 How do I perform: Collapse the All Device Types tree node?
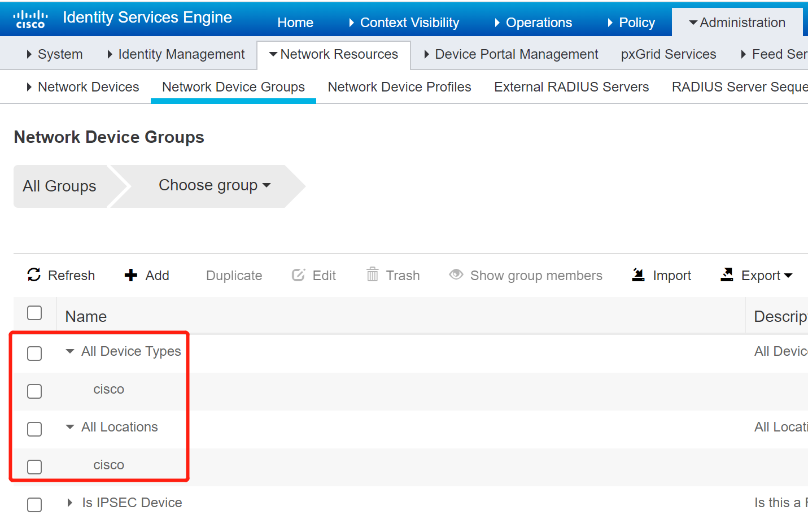[x=70, y=351]
